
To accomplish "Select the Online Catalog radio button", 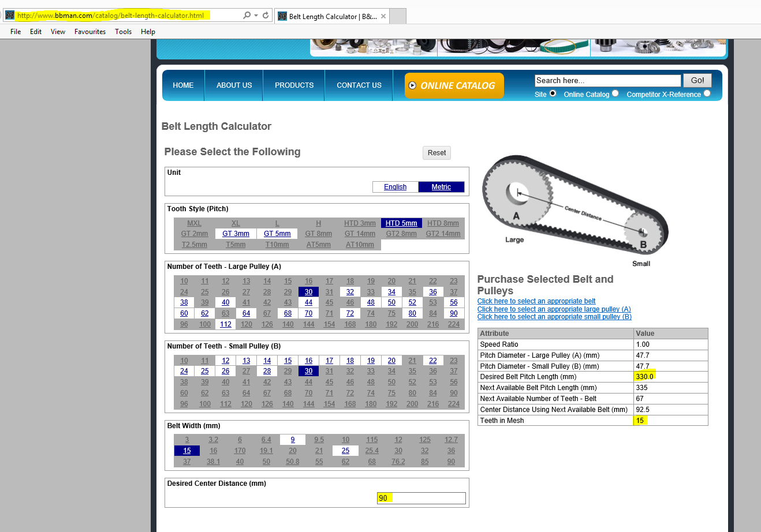I will [x=615, y=93].
